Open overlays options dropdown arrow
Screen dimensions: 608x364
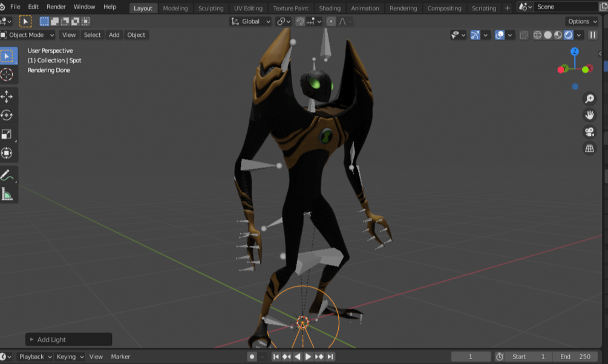[510, 35]
